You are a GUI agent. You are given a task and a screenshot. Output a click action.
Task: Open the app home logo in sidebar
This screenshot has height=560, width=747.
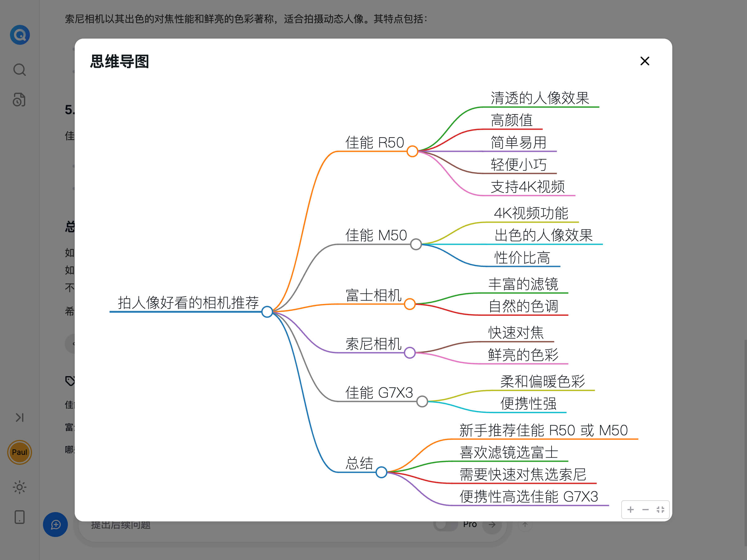click(20, 35)
